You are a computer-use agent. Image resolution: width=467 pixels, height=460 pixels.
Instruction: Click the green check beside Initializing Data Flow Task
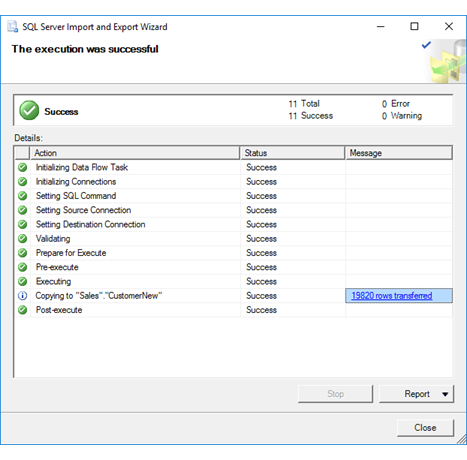click(x=22, y=167)
